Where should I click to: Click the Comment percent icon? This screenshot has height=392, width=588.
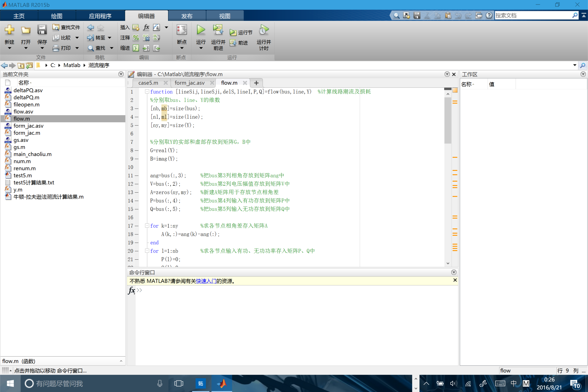pyautogui.click(x=136, y=38)
